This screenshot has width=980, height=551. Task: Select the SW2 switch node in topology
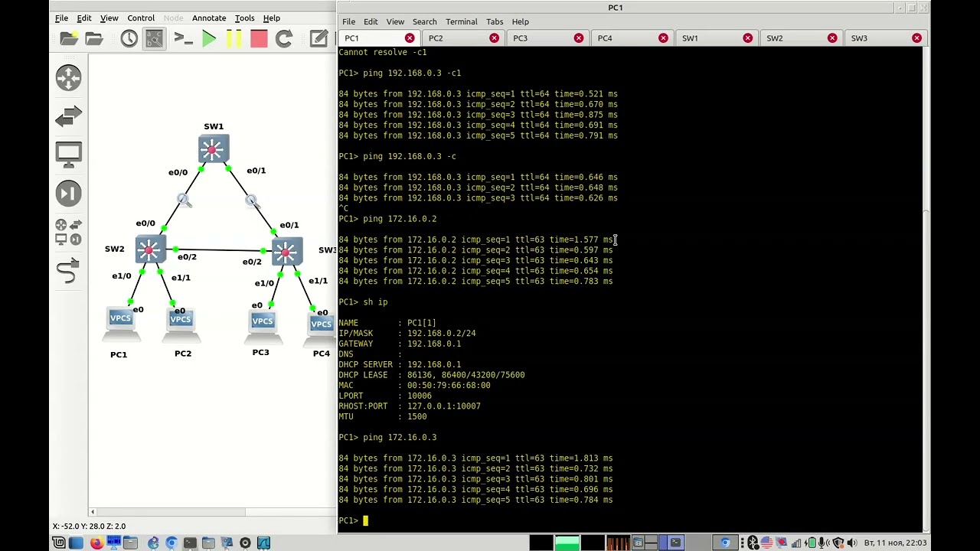[150, 249]
